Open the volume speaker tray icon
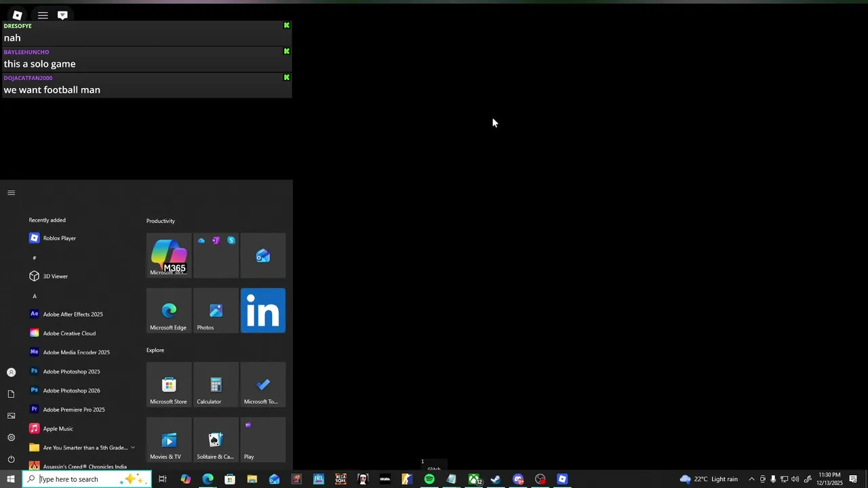This screenshot has width=868, height=488. tap(795, 479)
